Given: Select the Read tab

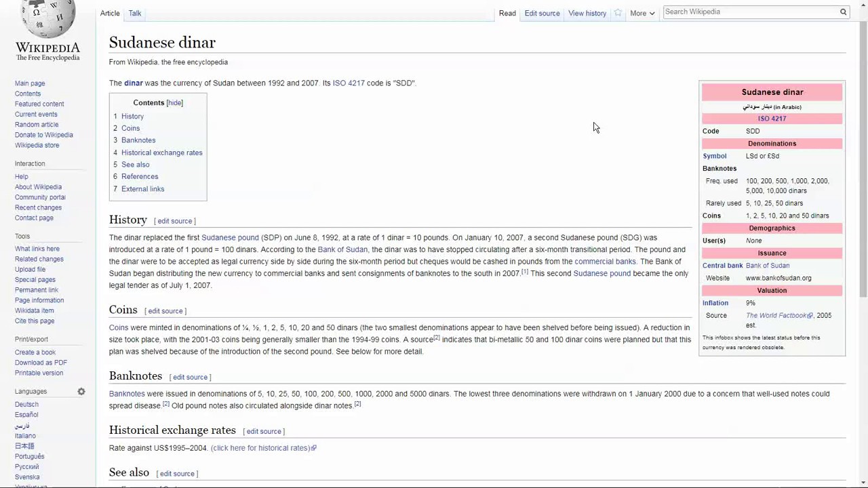Looking at the screenshot, I should point(507,13).
